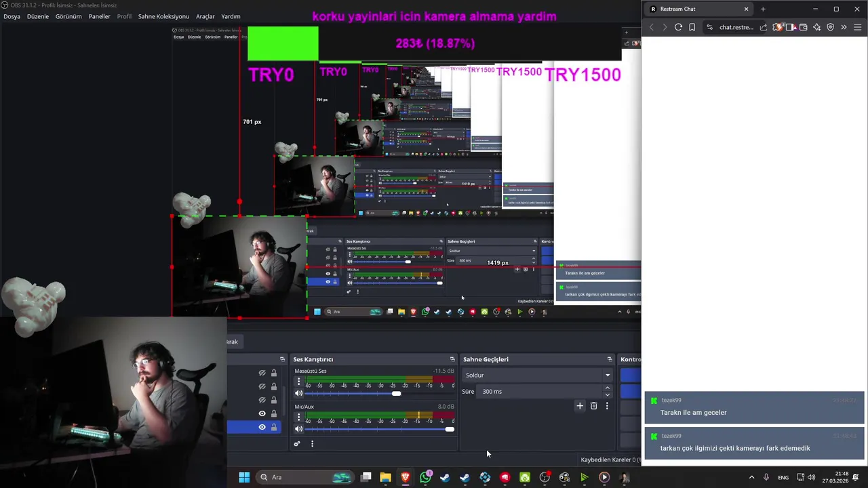Open Brave wallet icon
Image resolution: width=868 pixels, height=488 pixels.
(804, 27)
